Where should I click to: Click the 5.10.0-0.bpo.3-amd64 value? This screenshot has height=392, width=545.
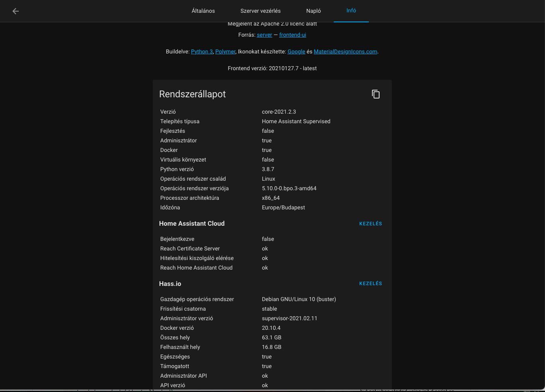pyautogui.click(x=289, y=188)
